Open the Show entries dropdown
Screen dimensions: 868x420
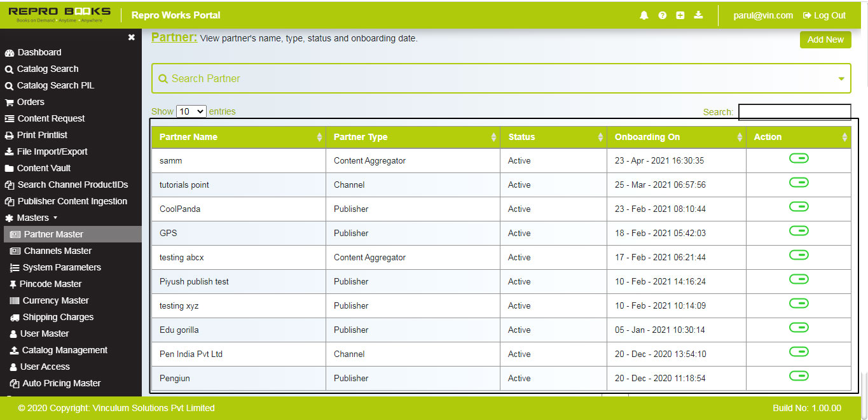191,111
